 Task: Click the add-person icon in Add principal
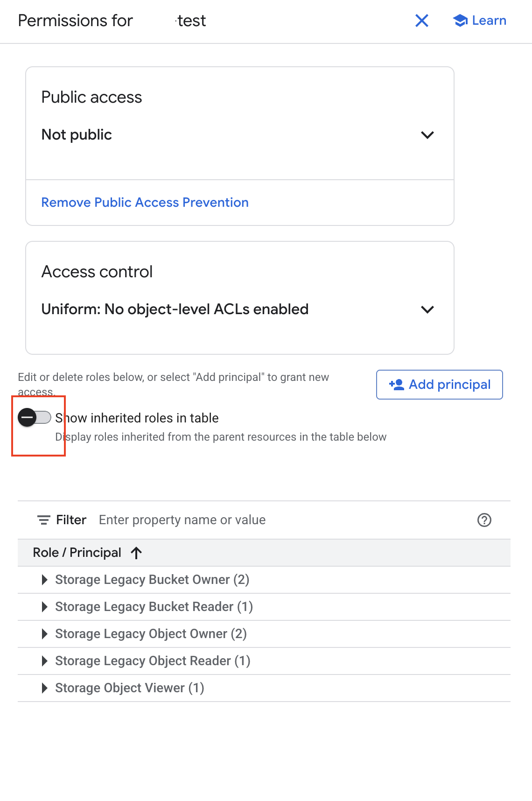397,385
